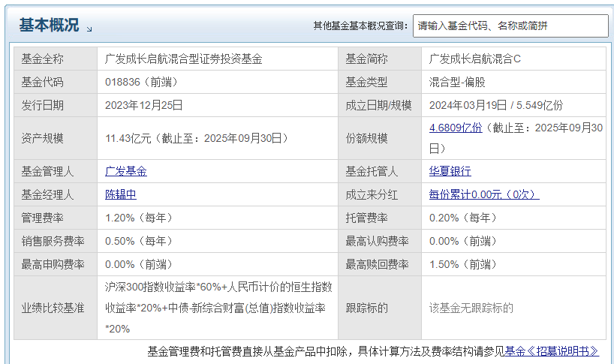Click the small arrow icon beside 基本概况

tap(89, 29)
